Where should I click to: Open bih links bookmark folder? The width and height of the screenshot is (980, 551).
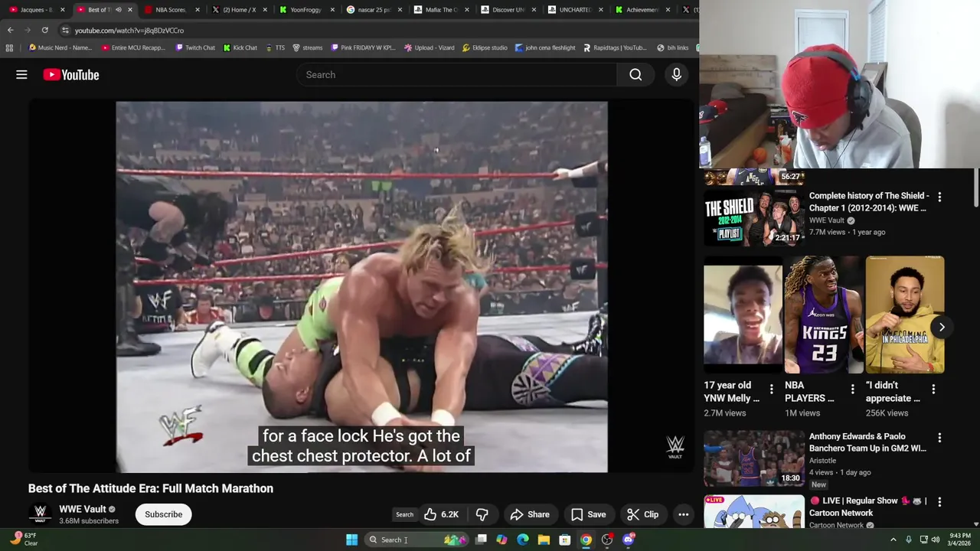[x=672, y=47]
